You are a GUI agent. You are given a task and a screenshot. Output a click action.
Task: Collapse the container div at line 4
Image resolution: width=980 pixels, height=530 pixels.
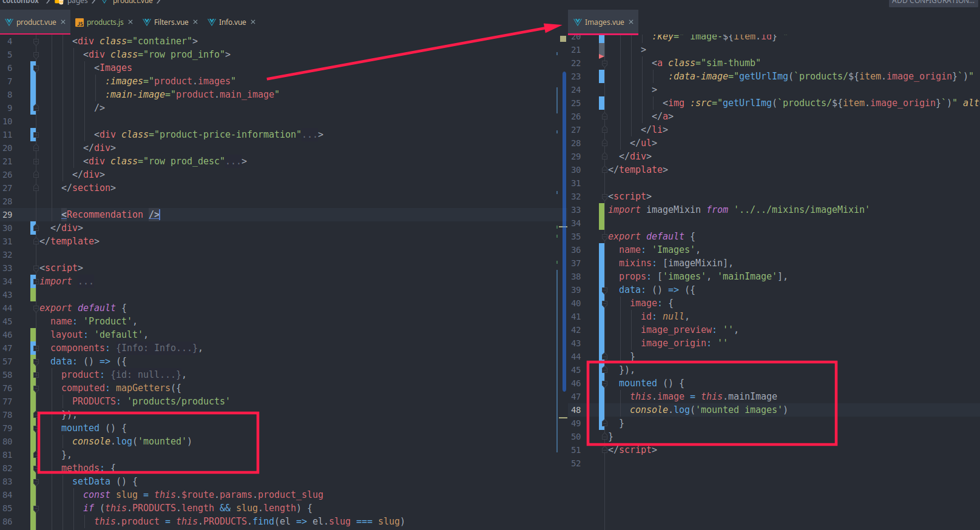tap(36, 41)
